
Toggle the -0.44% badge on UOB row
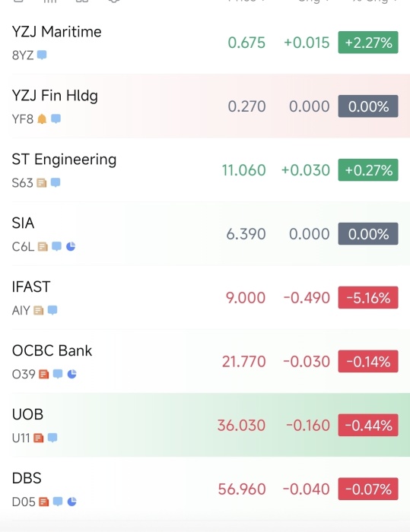click(x=368, y=425)
